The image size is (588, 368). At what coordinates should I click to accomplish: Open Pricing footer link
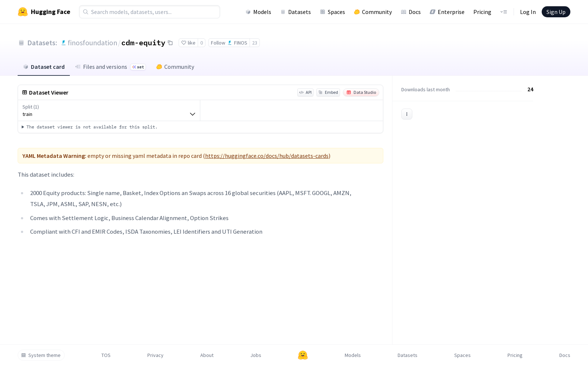tap(515, 355)
